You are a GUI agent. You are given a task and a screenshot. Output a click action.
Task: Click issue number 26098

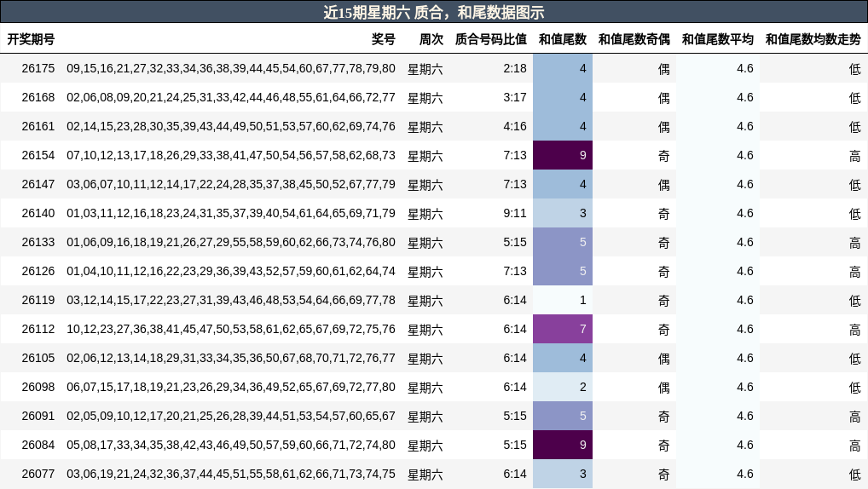[x=38, y=387]
